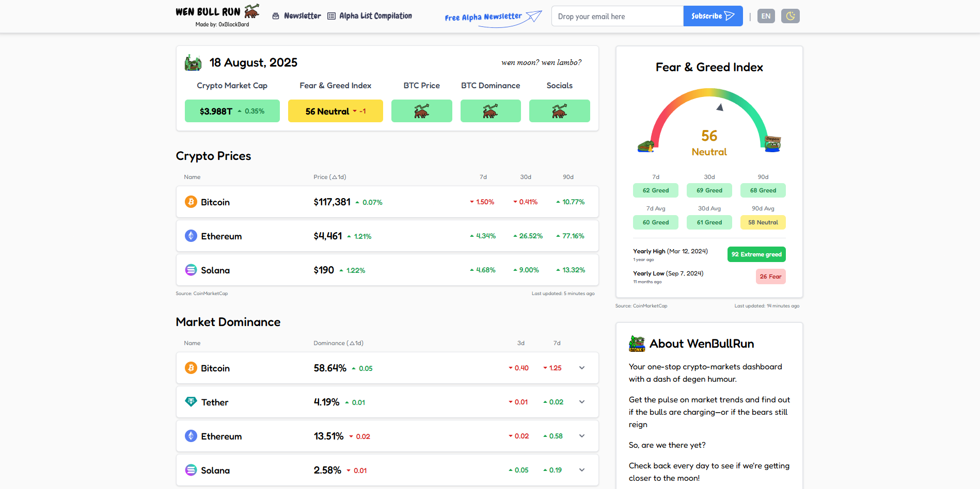Screen dimensions: 980x489
Task: Open Alpha List Compilation page
Action: [x=370, y=16]
